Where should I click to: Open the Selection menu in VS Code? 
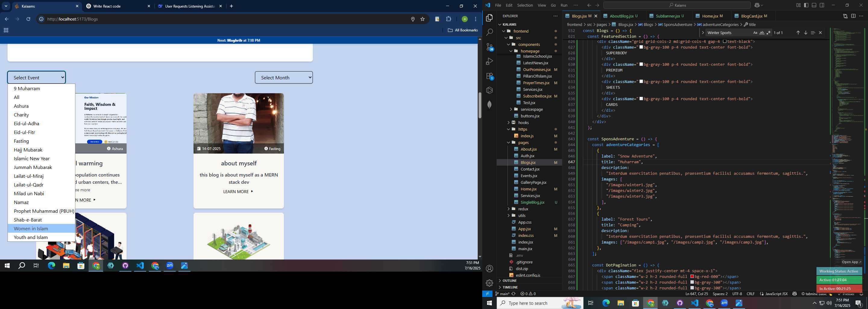(525, 5)
